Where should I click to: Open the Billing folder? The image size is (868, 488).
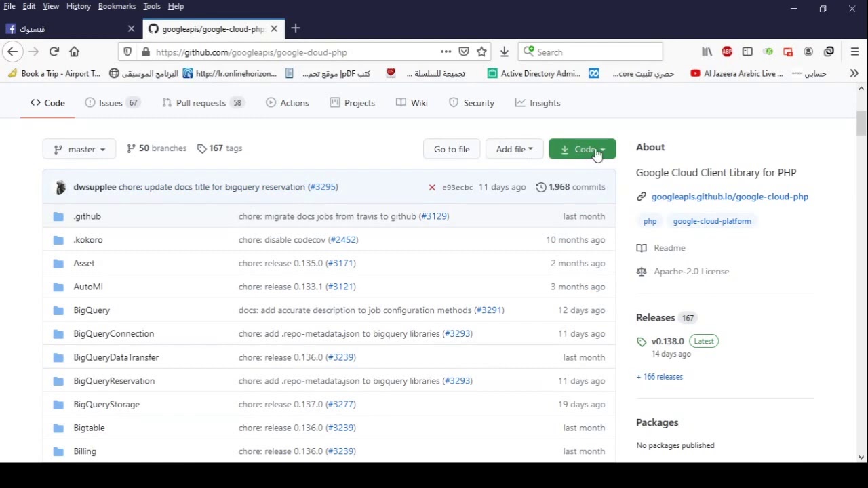85,451
